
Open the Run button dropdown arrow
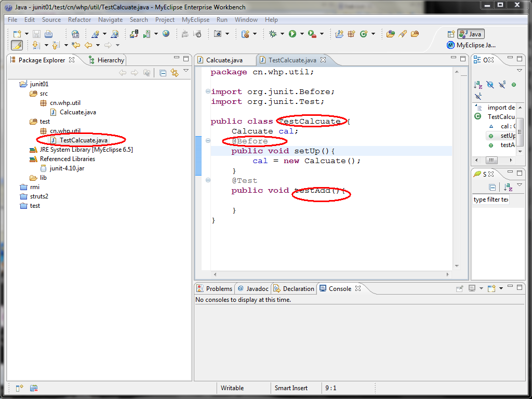point(302,34)
